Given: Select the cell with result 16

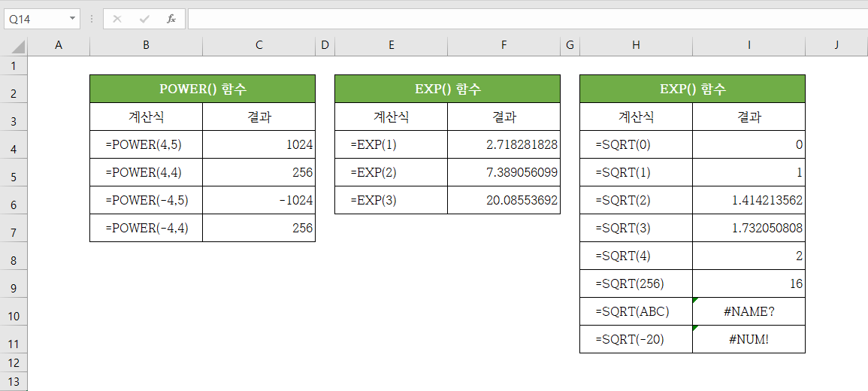Looking at the screenshot, I should (x=749, y=283).
